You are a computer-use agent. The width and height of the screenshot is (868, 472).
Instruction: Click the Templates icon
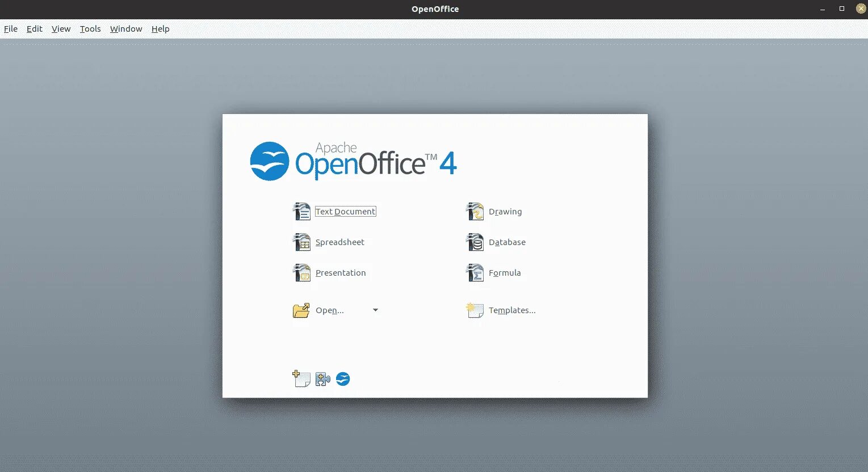pos(475,310)
